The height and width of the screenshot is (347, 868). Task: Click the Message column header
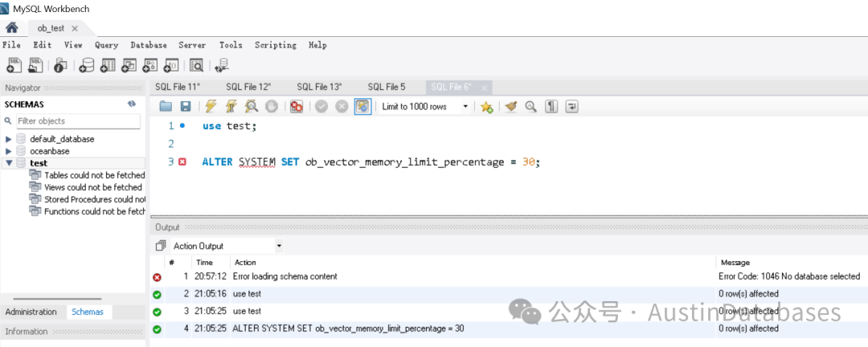tap(734, 263)
